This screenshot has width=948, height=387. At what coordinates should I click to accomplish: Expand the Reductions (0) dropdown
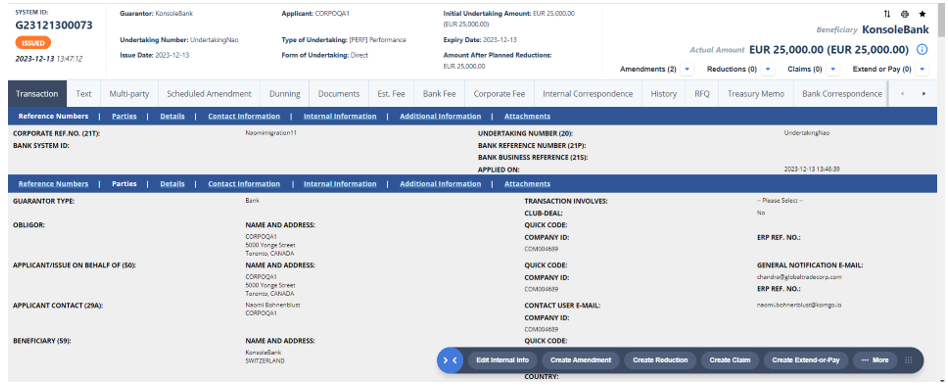click(x=767, y=70)
